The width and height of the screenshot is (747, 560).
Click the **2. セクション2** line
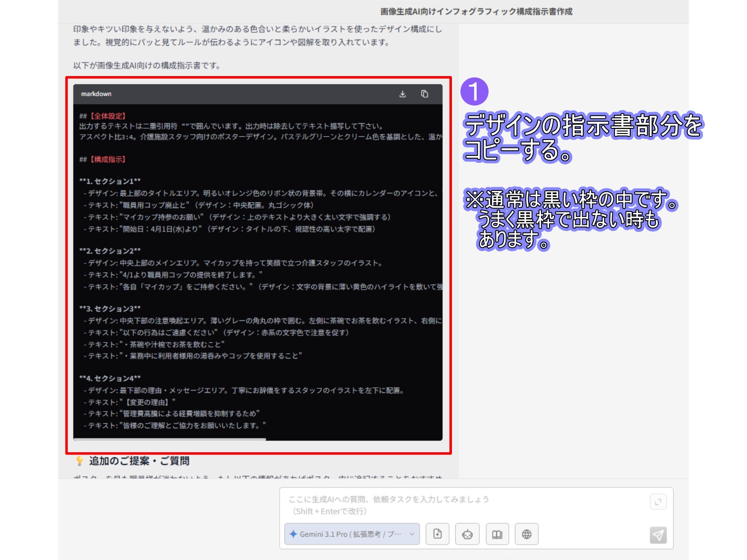110,251
